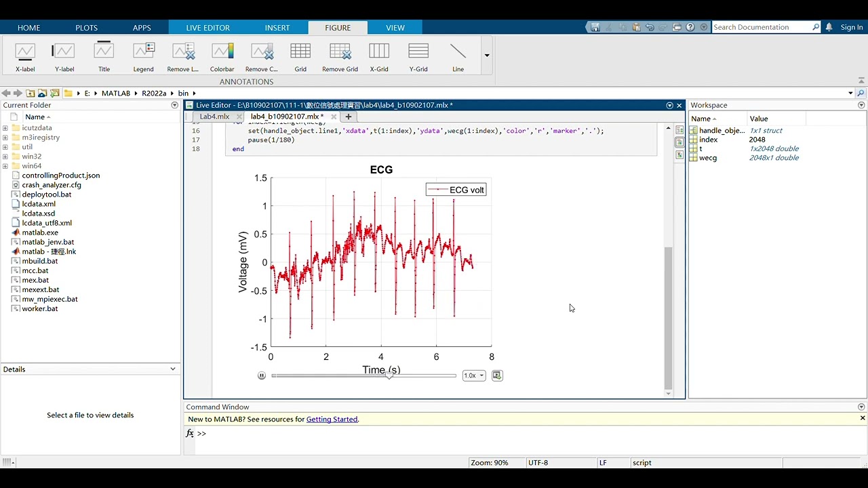Switch to hide-code view
The width and height of the screenshot is (868, 488).
pyautogui.click(x=679, y=155)
